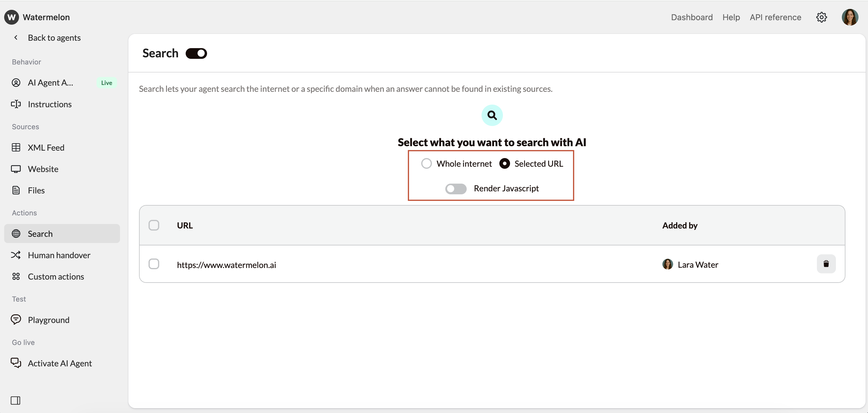The width and height of the screenshot is (868, 413).
Task: Open the Website source settings
Action: click(x=43, y=169)
